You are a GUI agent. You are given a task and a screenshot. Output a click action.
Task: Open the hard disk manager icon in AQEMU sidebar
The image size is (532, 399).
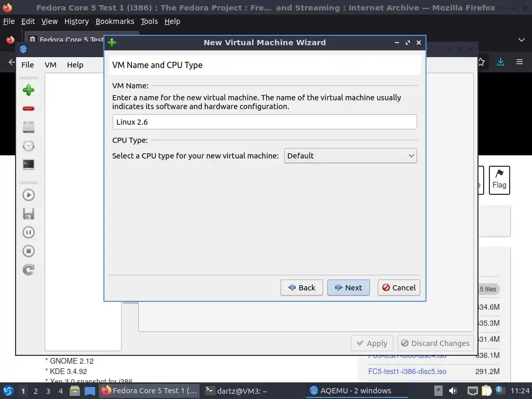pyautogui.click(x=29, y=127)
